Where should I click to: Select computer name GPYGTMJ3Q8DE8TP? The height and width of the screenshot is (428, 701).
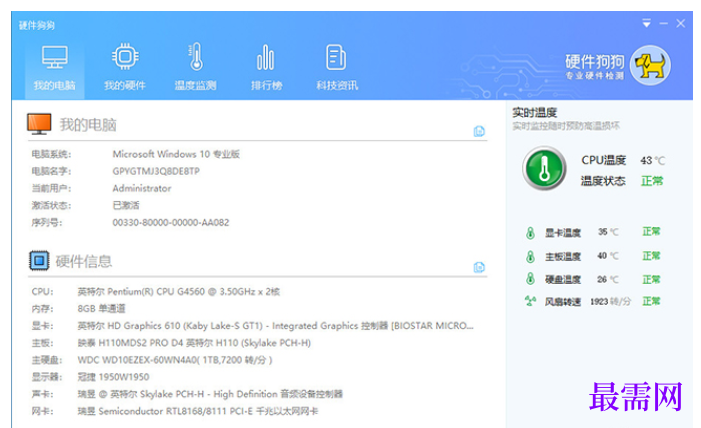(156, 171)
